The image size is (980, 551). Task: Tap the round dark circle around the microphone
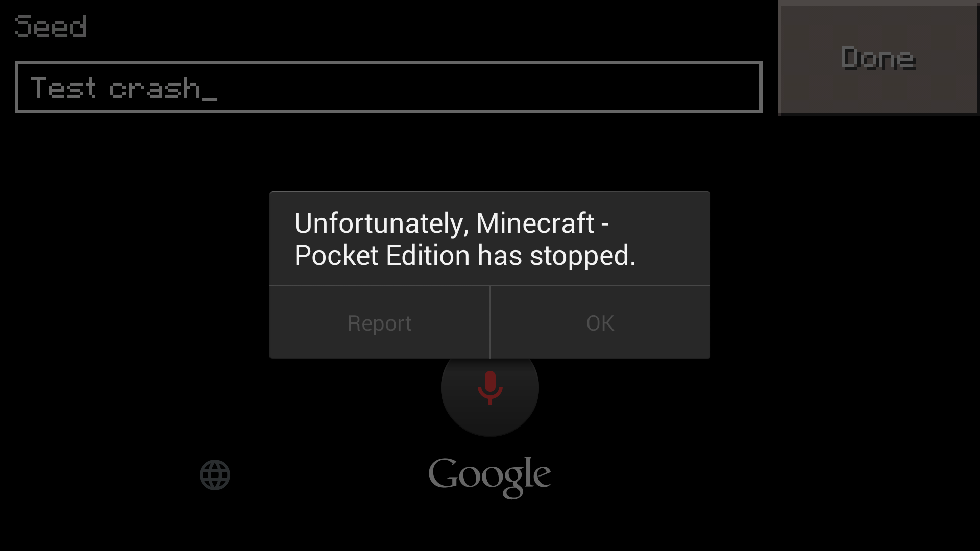click(x=490, y=397)
